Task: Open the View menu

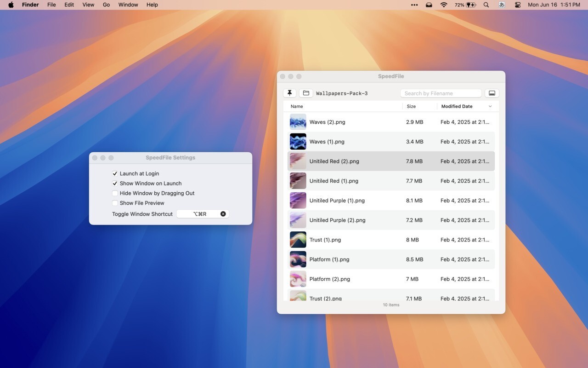Action: pos(88,5)
